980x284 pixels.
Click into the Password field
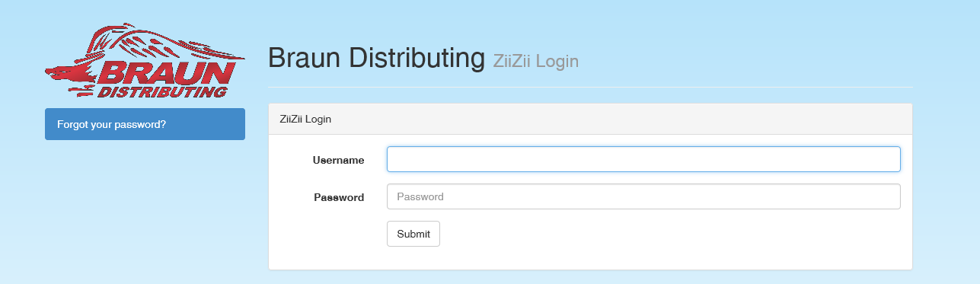[x=643, y=196]
